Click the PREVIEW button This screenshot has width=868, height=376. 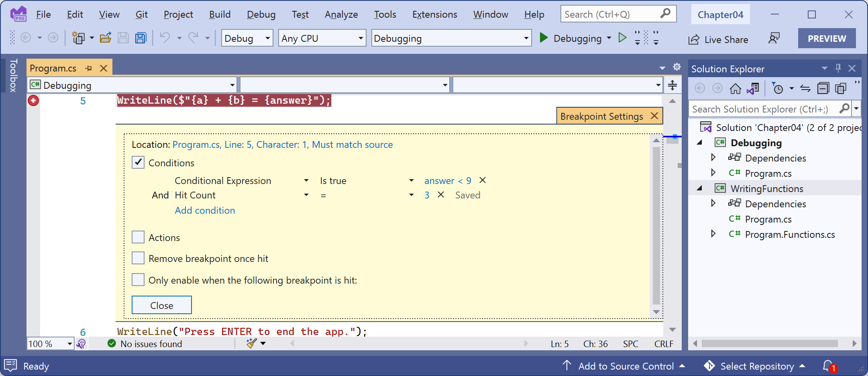coord(827,38)
